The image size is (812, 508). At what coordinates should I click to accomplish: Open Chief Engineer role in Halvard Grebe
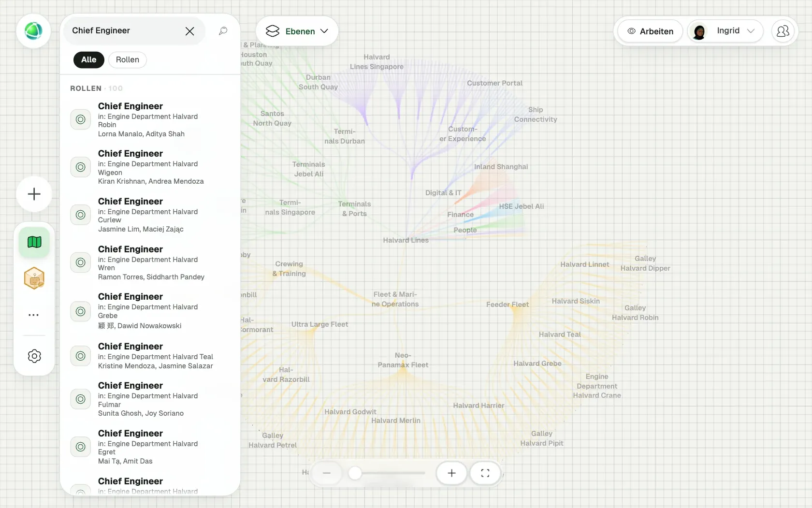tap(150, 311)
